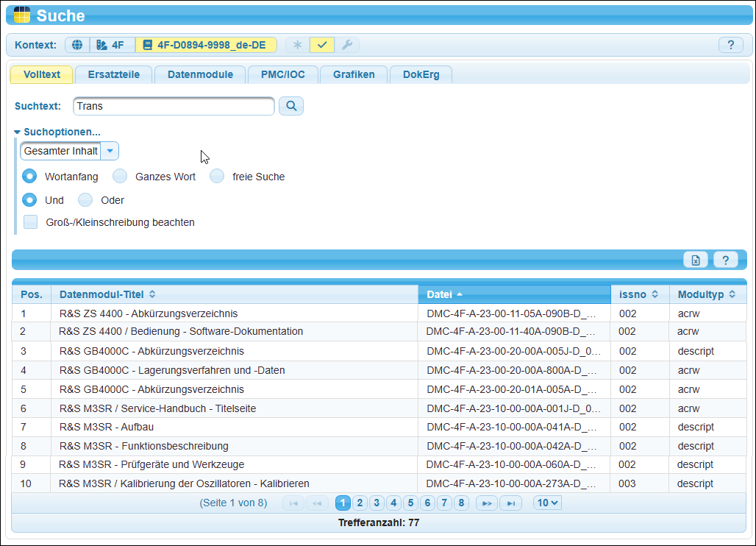
Task: Toggle Datei column sort arrow
Action: pos(460,294)
